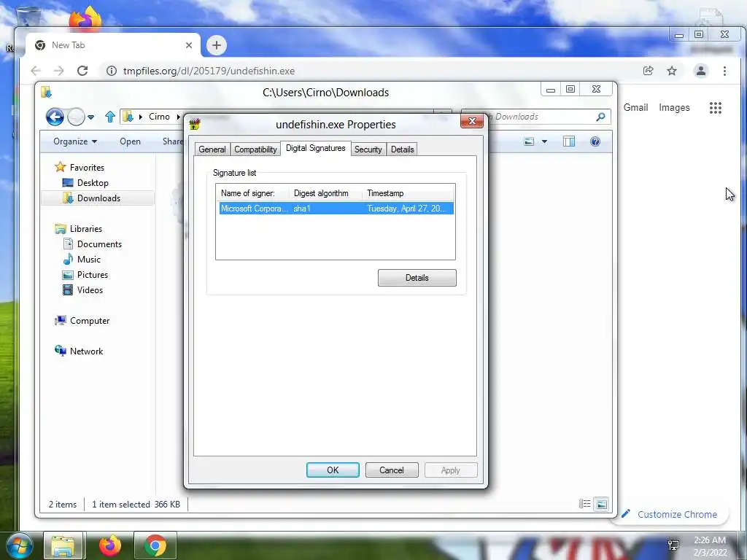Open the Documents library
Screen dimensions: 747x560
93,244
